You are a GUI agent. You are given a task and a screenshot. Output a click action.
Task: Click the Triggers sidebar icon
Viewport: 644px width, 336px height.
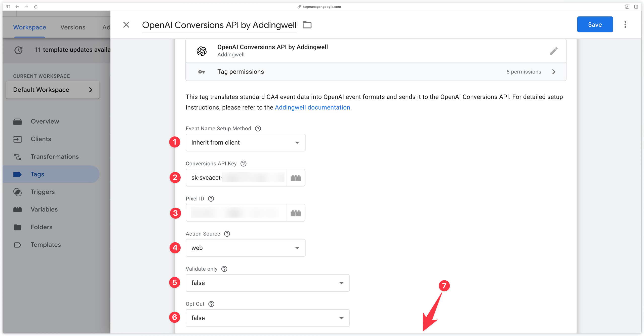[17, 192]
